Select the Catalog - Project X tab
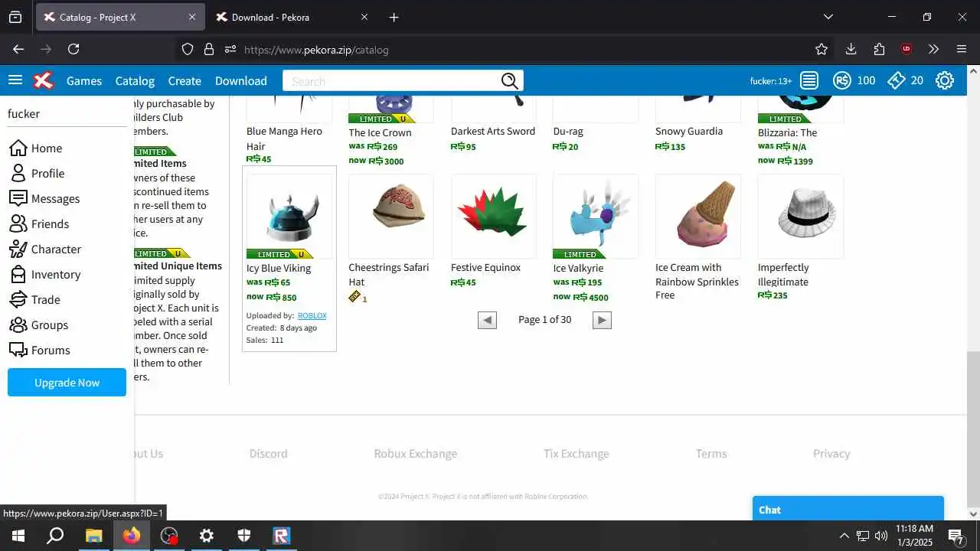The height and width of the screenshot is (551, 980). tap(119, 17)
